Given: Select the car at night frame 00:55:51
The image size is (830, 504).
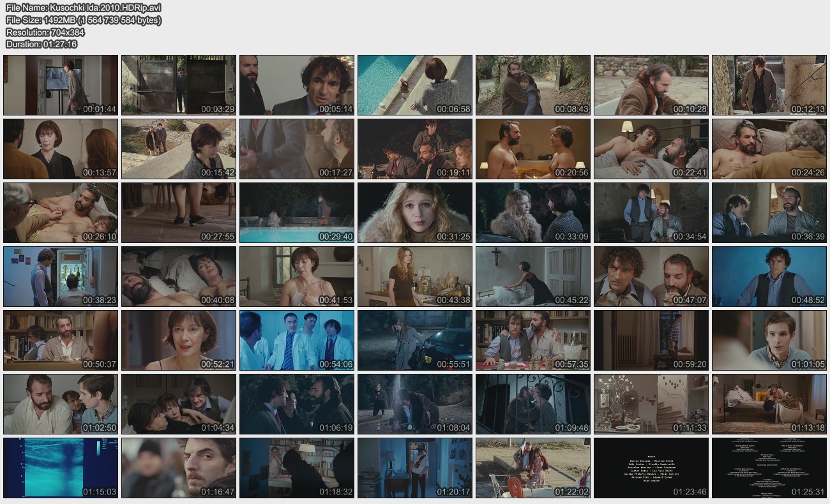Looking at the screenshot, I should coord(415,340).
